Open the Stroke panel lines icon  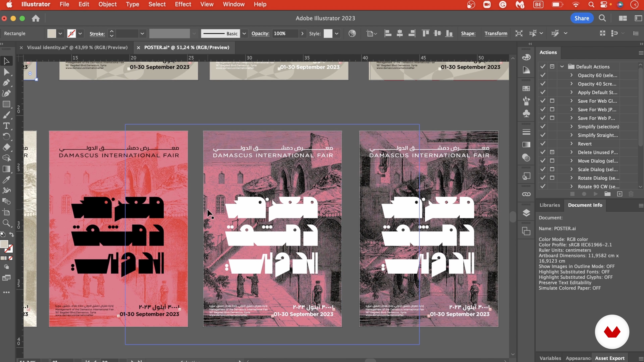[526, 132]
